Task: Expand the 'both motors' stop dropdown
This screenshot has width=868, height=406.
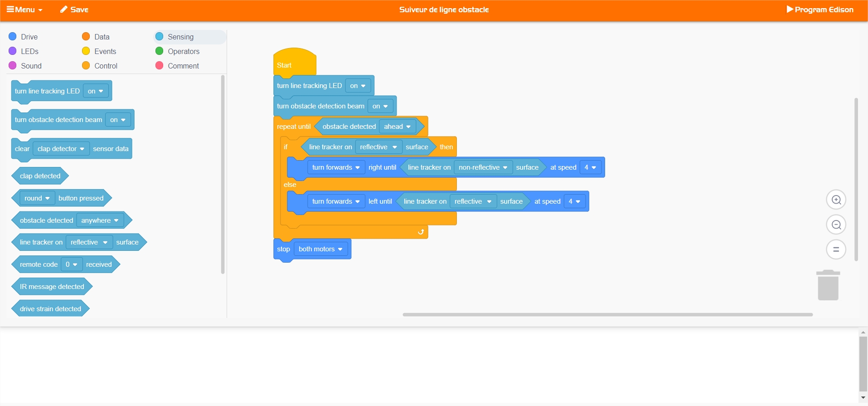Action: pos(320,249)
